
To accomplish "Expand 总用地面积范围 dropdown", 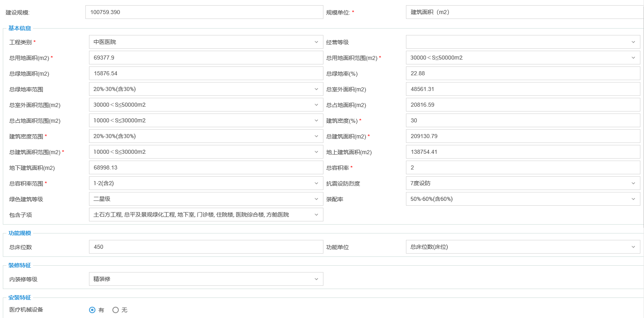I will [x=523, y=58].
